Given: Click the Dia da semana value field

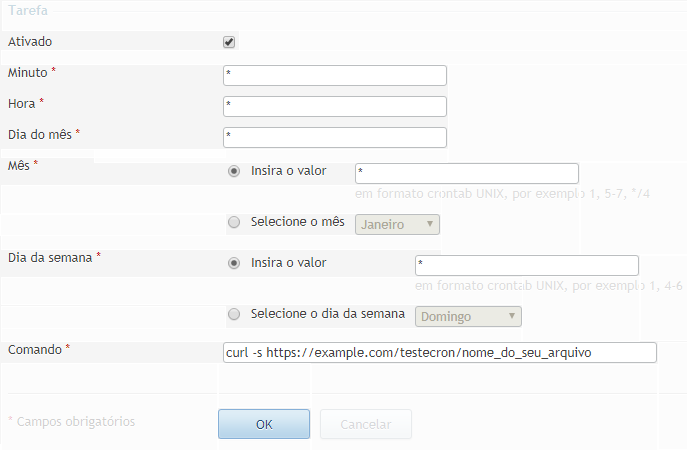Looking at the screenshot, I should tap(527, 266).
